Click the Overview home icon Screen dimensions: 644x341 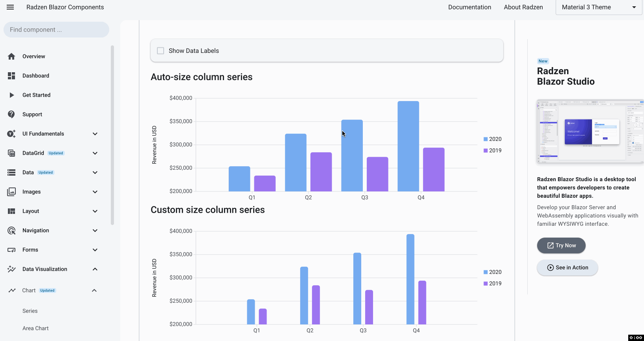click(x=11, y=56)
